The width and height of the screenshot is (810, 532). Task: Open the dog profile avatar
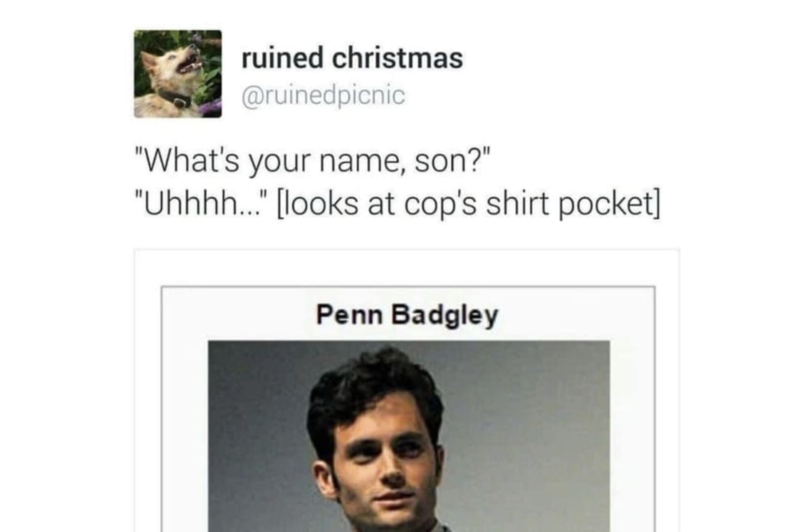pos(178,74)
